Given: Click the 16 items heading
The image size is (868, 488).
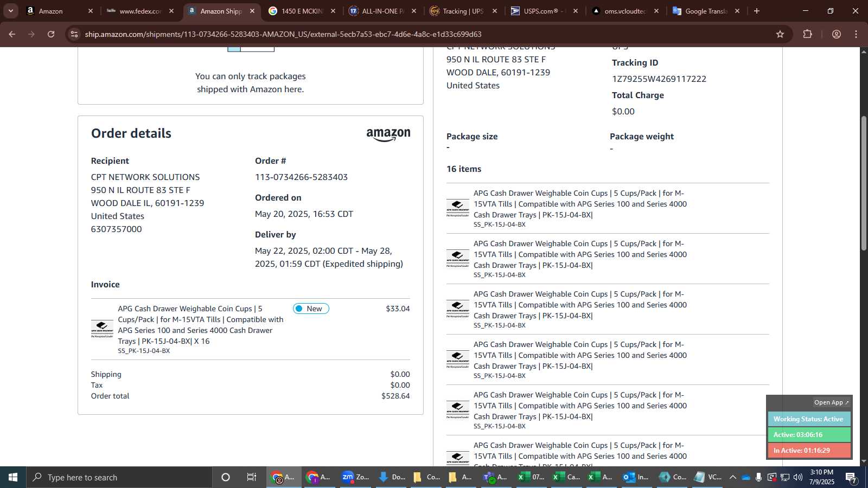Looking at the screenshot, I should [464, 169].
